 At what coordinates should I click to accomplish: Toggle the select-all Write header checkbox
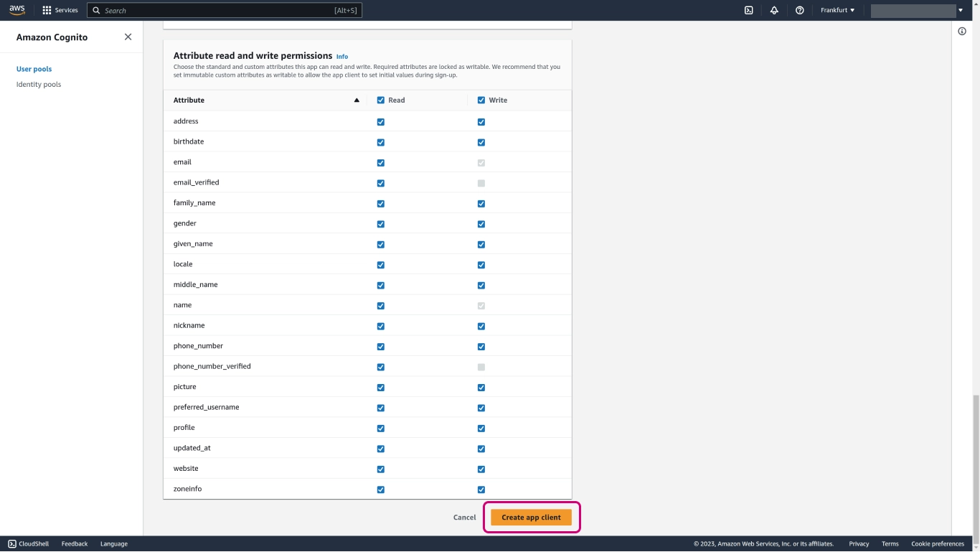click(x=481, y=100)
